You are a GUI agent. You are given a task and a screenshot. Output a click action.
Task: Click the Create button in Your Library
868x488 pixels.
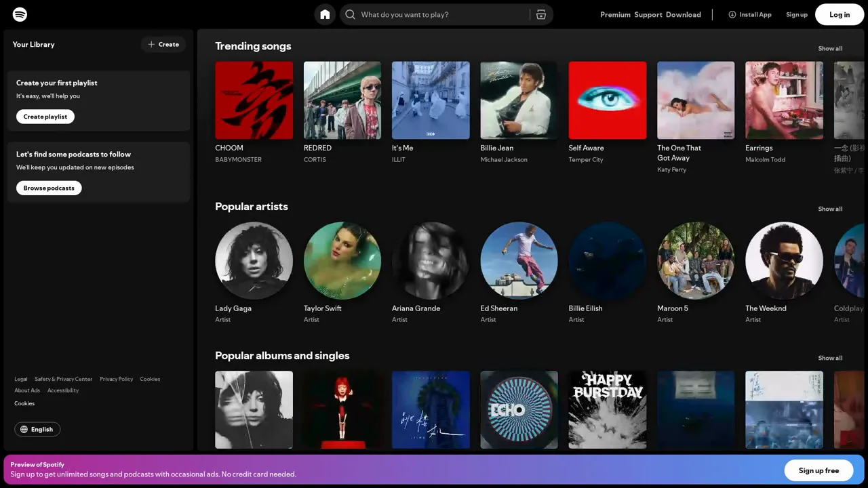coord(163,44)
